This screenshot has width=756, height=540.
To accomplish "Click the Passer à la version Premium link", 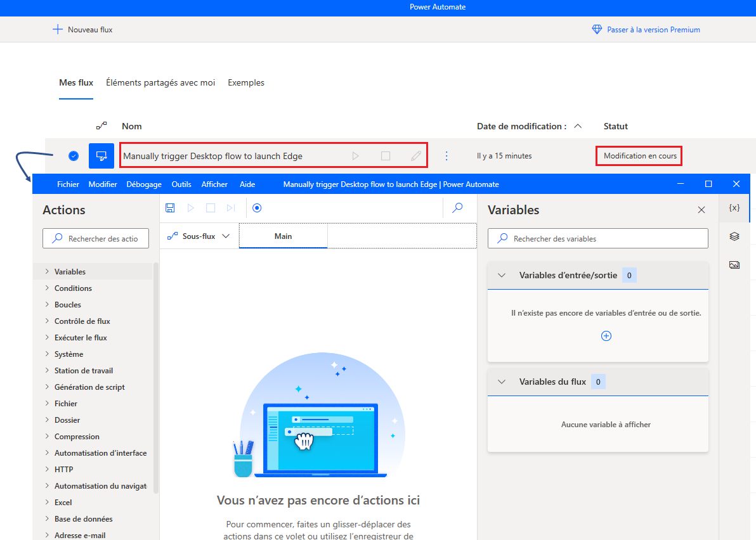I will [x=646, y=29].
